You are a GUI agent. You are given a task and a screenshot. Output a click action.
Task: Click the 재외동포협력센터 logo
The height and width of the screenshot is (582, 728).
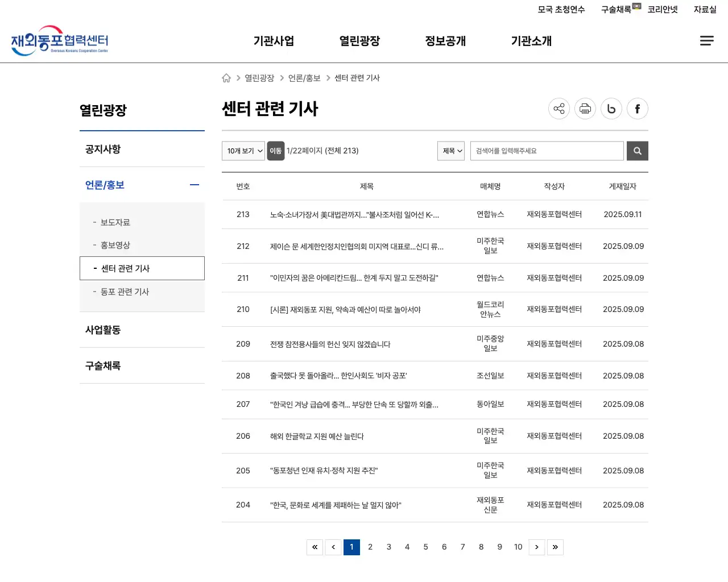pyautogui.click(x=60, y=40)
